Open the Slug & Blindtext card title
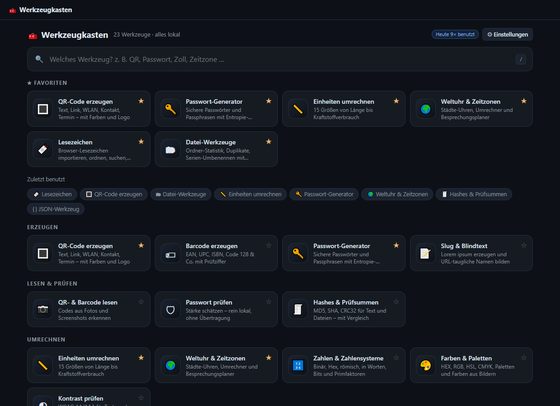The height and width of the screenshot is (406, 560). tap(464, 246)
